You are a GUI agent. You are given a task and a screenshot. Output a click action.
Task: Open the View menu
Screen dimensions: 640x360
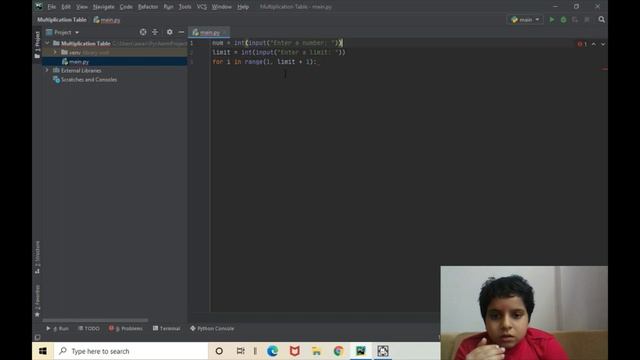click(82, 7)
